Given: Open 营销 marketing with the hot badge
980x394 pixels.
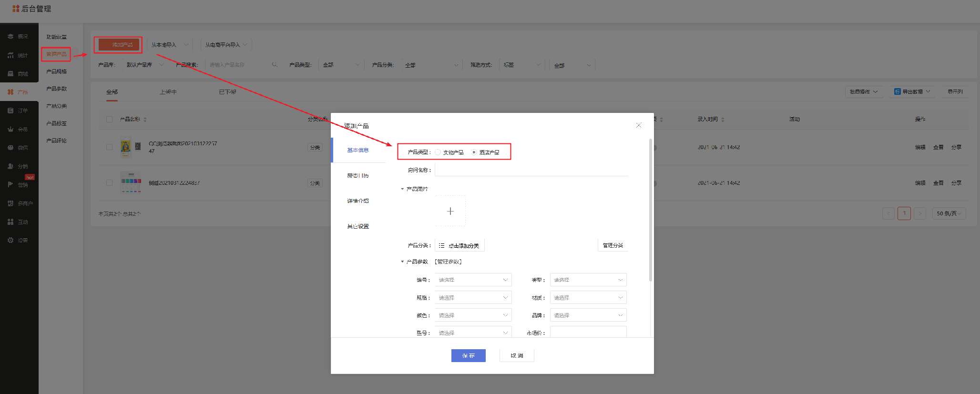Looking at the screenshot, I should 18,184.
